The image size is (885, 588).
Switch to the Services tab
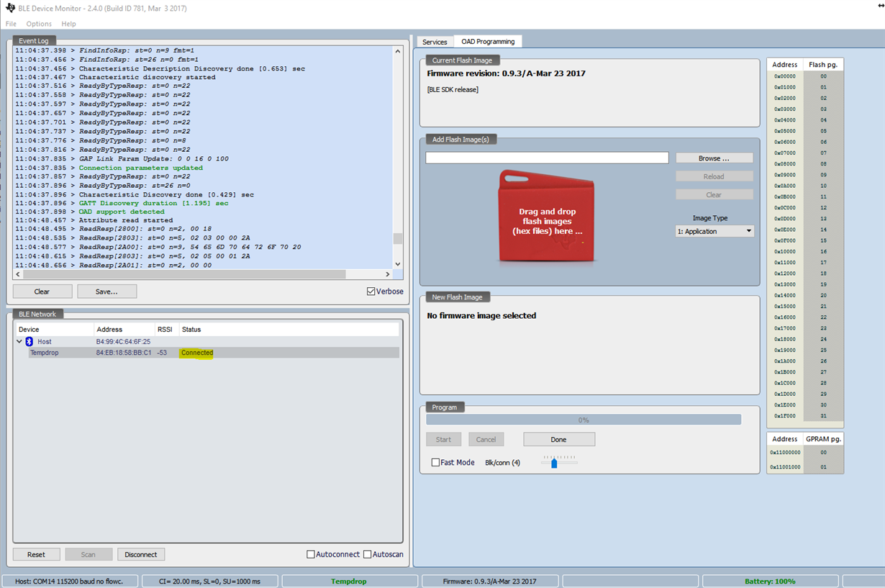point(435,42)
